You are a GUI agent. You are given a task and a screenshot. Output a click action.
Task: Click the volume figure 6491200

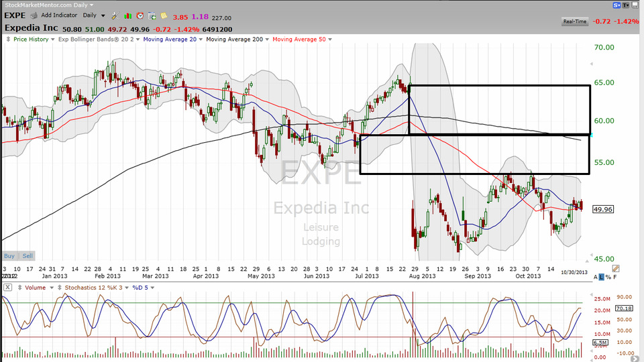pos(217,29)
